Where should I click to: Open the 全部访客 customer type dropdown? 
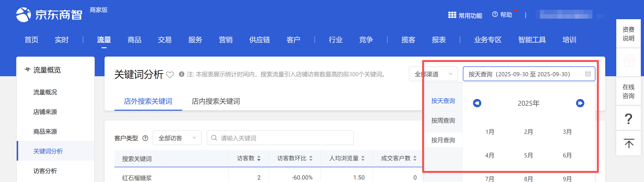pyautogui.click(x=177, y=138)
